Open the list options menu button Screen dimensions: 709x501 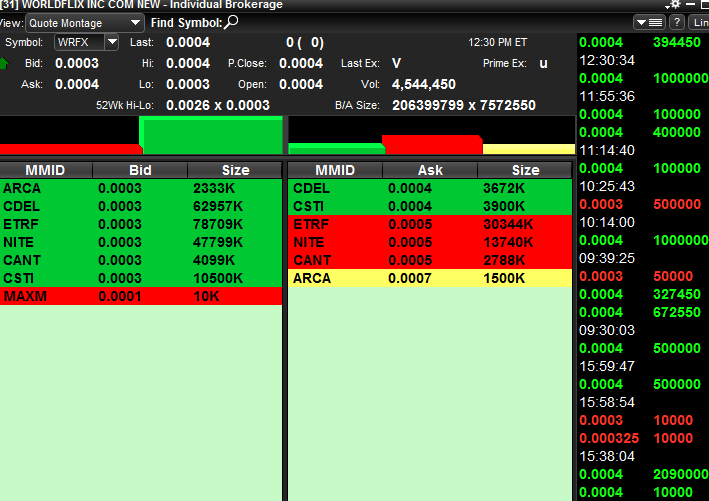[650, 22]
